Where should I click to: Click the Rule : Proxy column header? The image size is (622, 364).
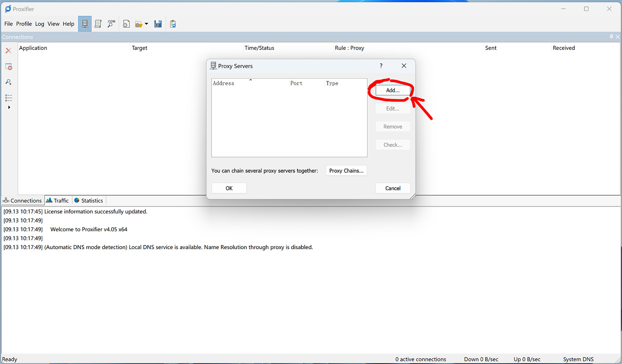(409, 48)
